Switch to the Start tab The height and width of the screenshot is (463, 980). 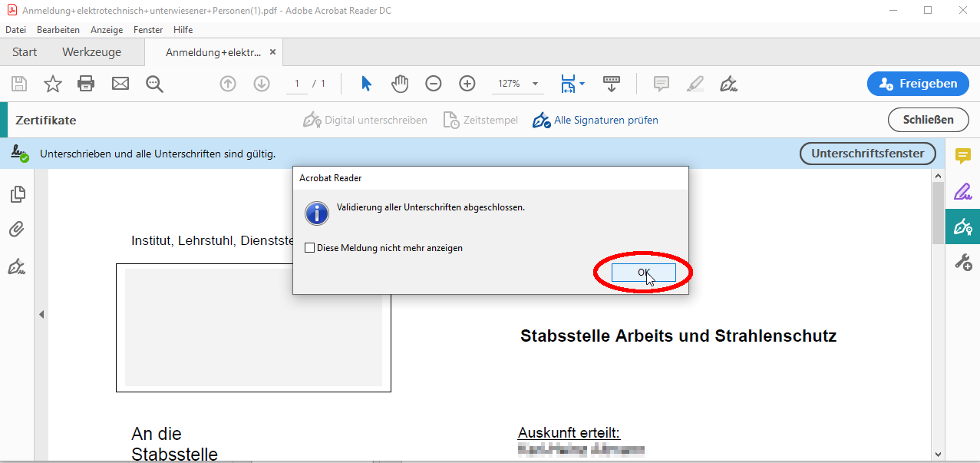point(24,51)
